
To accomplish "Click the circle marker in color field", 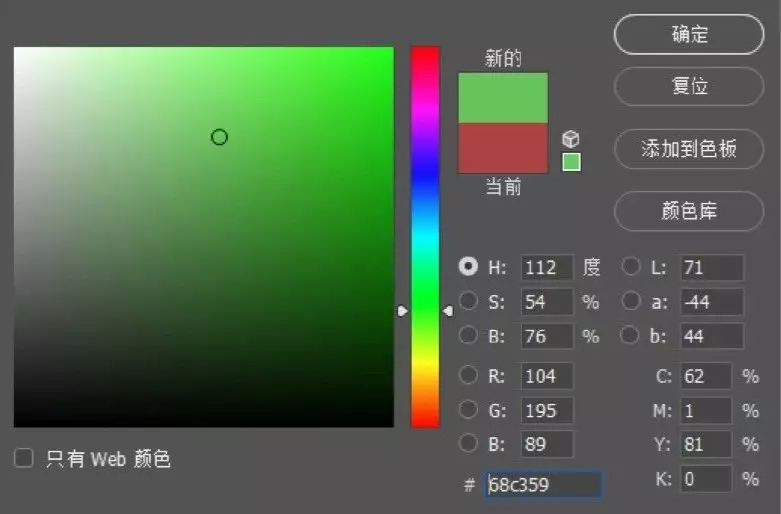I will 219,137.
